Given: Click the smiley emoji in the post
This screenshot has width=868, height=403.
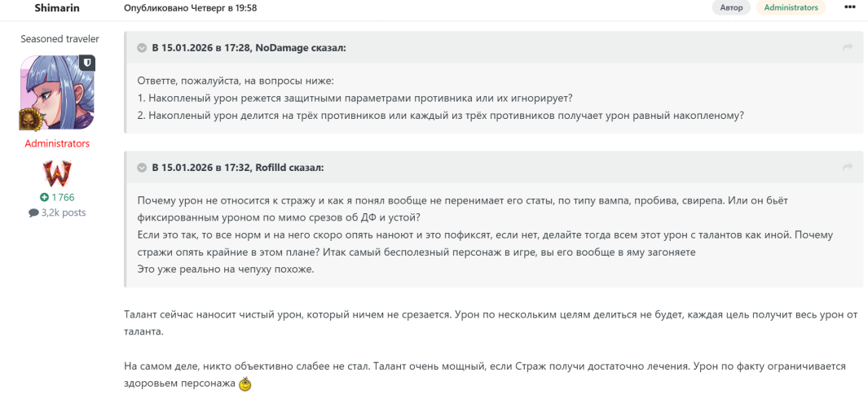Looking at the screenshot, I should coord(245,384).
